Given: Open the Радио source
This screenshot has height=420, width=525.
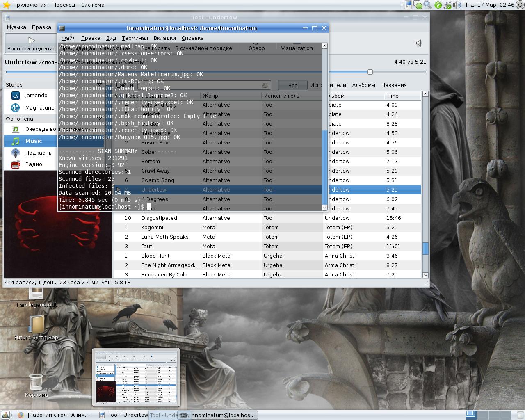Looking at the screenshot, I should [34, 164].
